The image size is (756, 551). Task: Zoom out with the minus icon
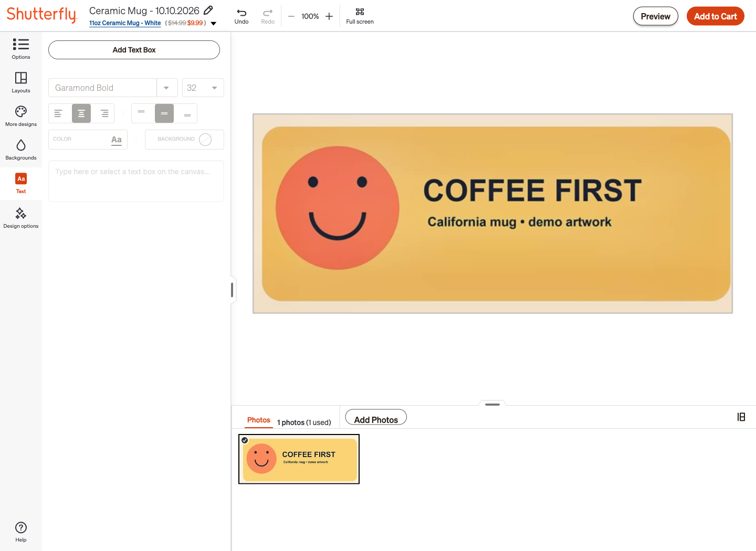coord(291,16)
